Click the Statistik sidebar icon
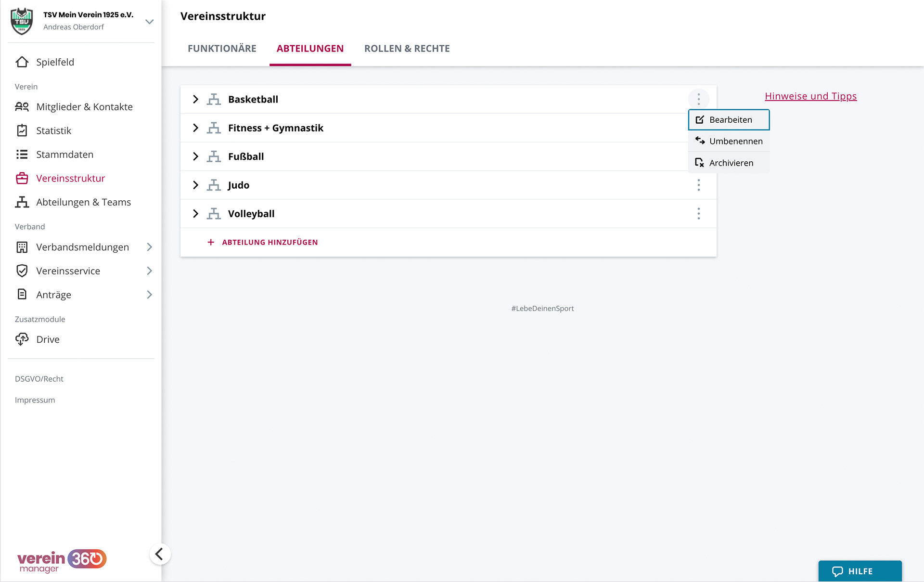This screenshot has height=582, width=924. [22, 130]
